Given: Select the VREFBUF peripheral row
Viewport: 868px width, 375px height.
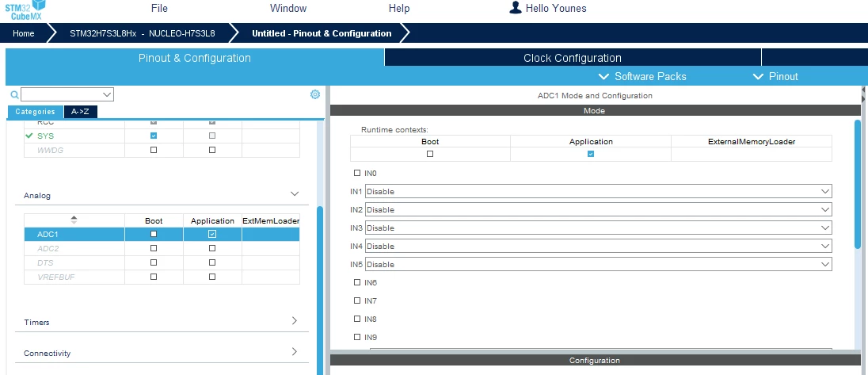Looking at the screenshot, I should point(162,277).
